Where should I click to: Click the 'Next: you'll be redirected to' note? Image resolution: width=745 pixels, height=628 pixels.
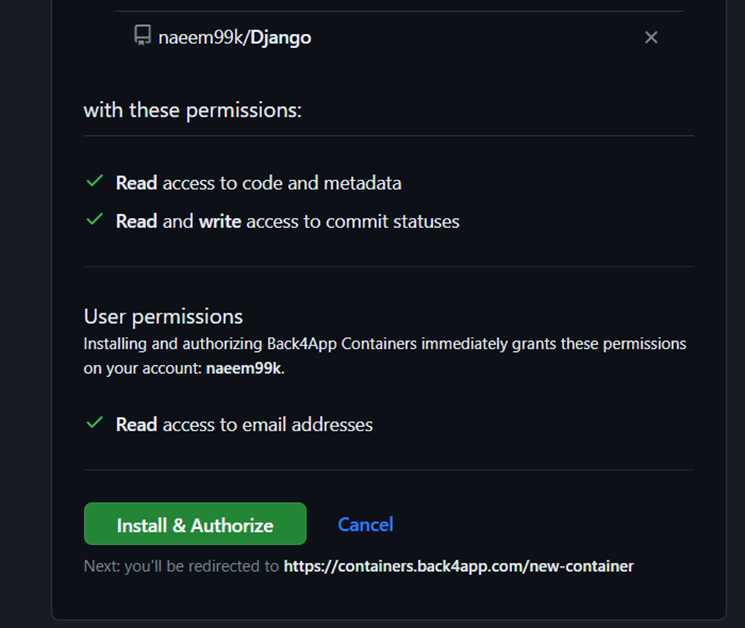(x=181, y=566)
